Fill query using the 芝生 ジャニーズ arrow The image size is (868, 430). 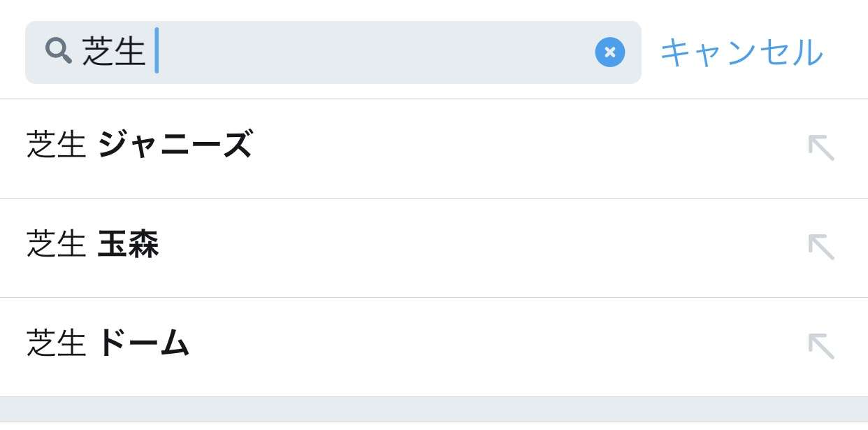pos(821,148)
